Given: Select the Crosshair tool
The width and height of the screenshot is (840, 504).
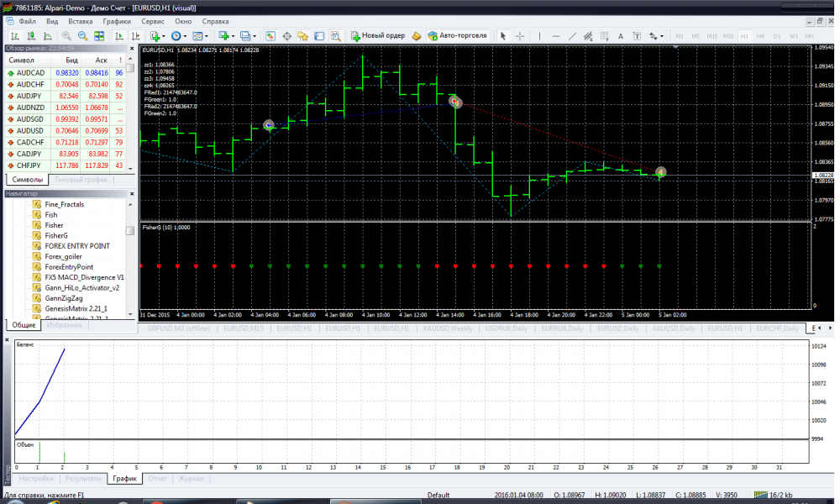Looking at the screenshot, I should click(520, 36).
